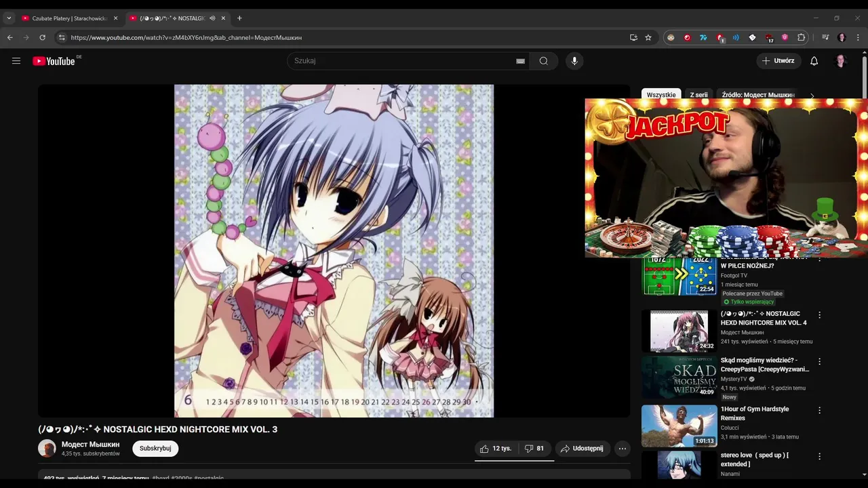Open the owl-face browser extension
Screen dimensions: 868x488
(671, 37)
